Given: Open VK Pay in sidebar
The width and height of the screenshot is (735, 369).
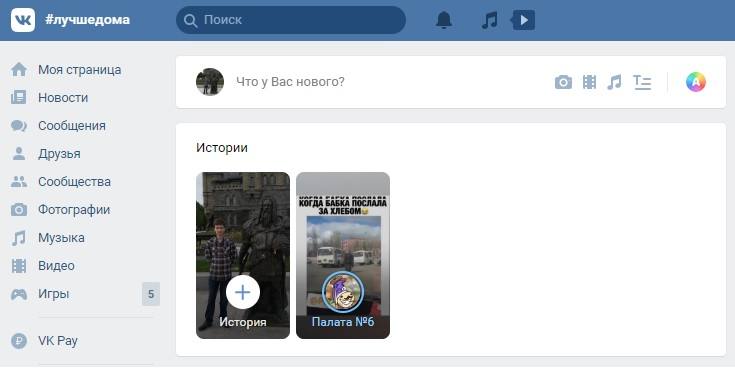Looking at the screenshot, I should (58, 341).
